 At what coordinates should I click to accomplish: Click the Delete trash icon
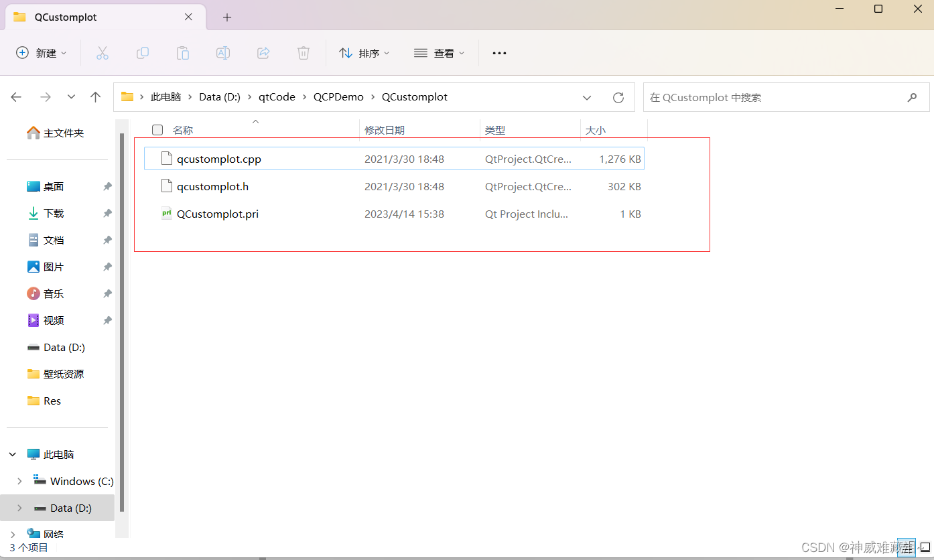[x=304, y=53]
